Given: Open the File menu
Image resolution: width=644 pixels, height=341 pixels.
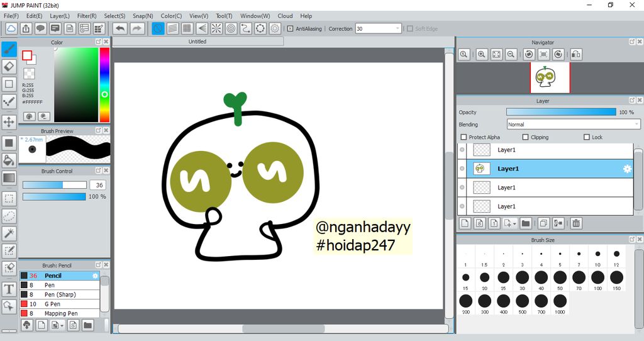Looking at the screenshot, I should (x=11, y=16).
